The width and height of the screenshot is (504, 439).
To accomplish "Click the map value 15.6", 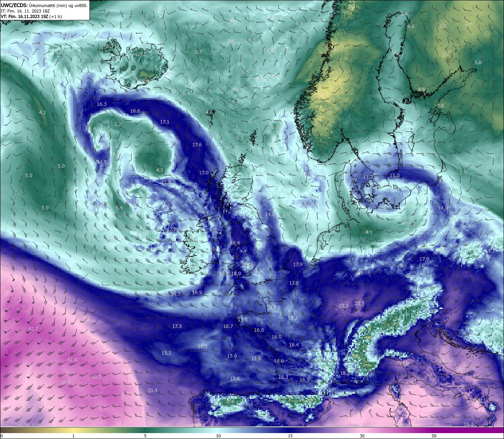I will [232, 356].
